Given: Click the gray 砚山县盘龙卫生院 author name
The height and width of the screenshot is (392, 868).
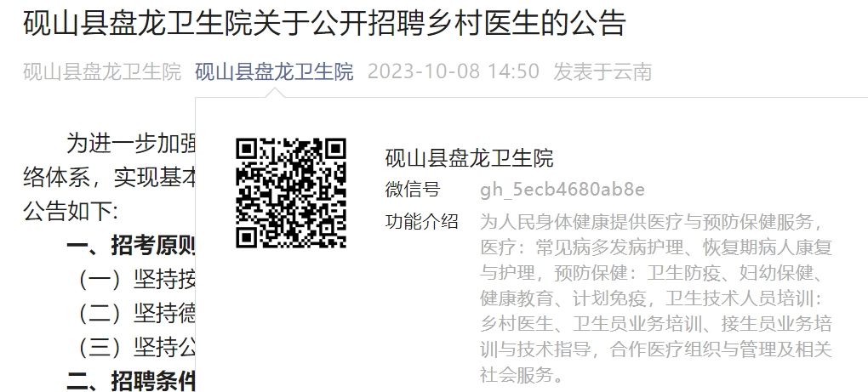Looking at the screenshot, I should [102, 72].
